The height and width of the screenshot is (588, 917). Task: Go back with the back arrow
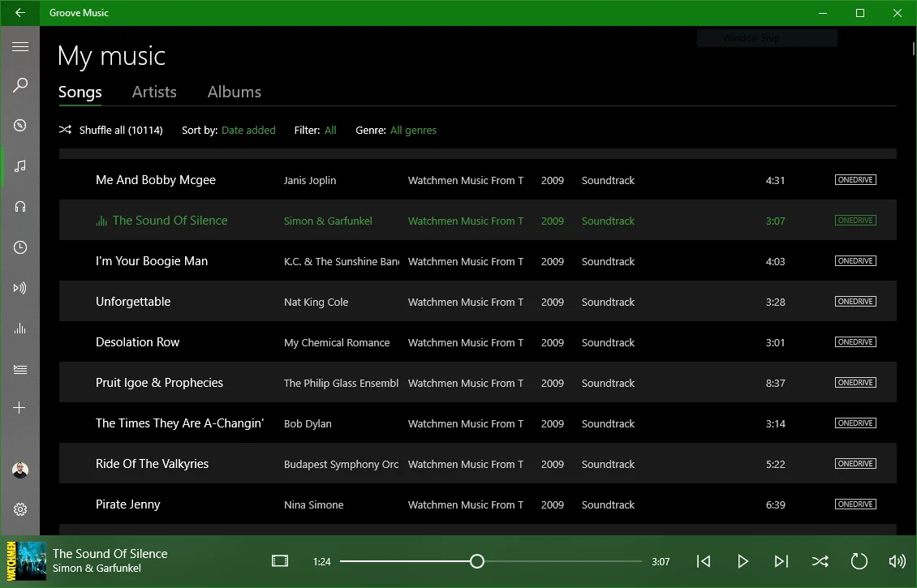(x=20, y=13)
